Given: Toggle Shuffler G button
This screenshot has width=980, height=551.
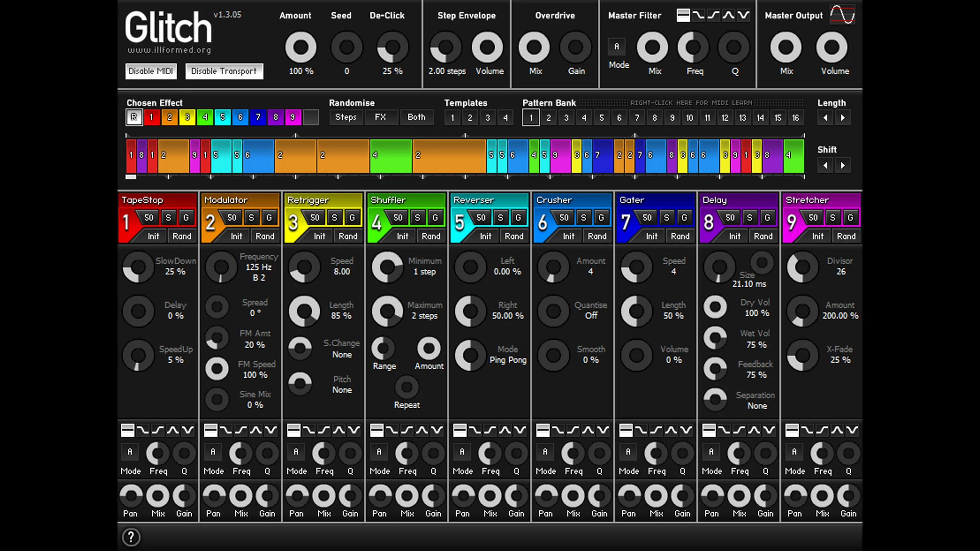Looking at the screenshot, I should point(435,217).
